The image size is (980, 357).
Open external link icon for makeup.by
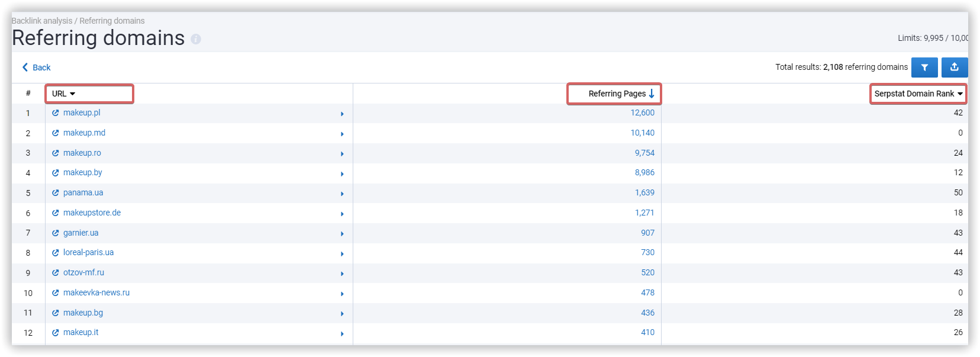[x=56, y=173]
